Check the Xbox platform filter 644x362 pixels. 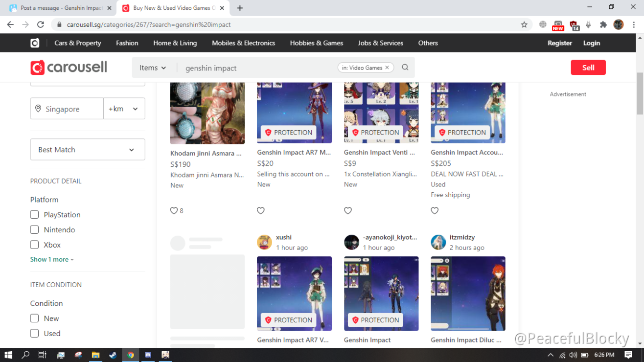point(34,245)
